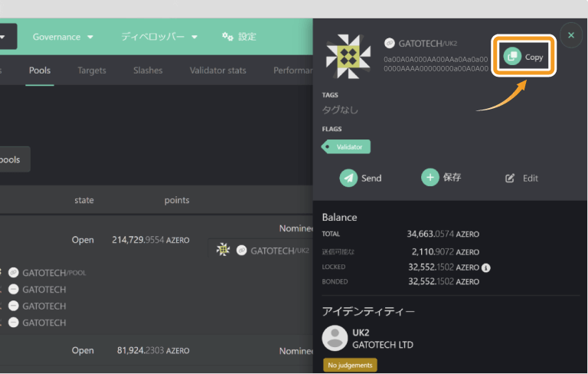This screenshot has width=588, height=374.
Task: Click the Validator flag tag
Action: pyautogui.click(x=346, y=147)
